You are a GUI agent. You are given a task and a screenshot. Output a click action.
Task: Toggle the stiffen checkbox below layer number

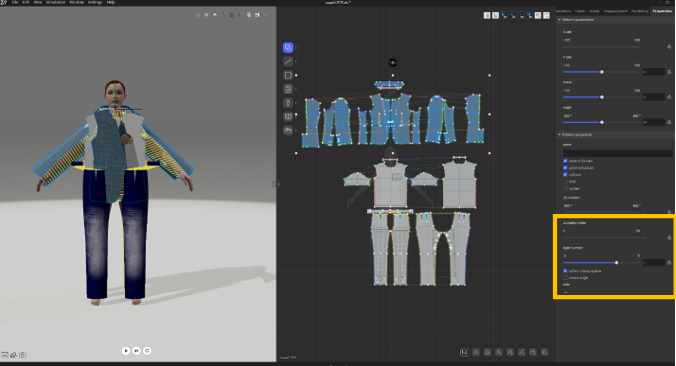pyautogui.click(x=565, y=271)
